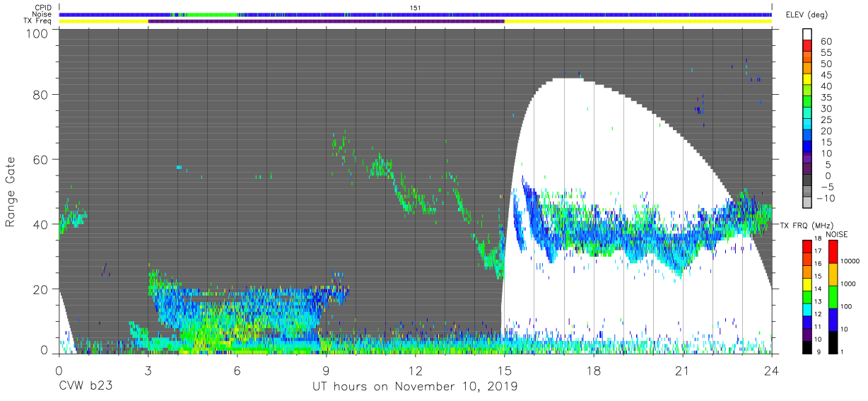Click the y-axis tick label '60'
This screenshot has height=401, width=868.
42,160
